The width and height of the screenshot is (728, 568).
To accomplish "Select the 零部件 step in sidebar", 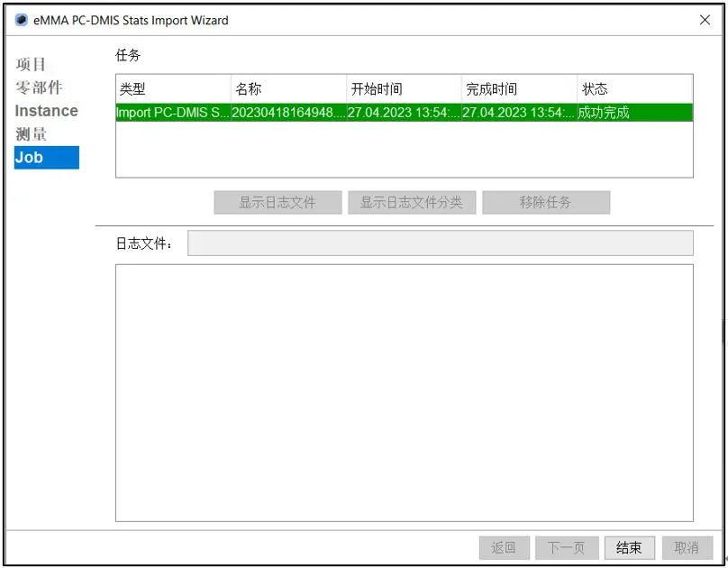I will (39, 87).
